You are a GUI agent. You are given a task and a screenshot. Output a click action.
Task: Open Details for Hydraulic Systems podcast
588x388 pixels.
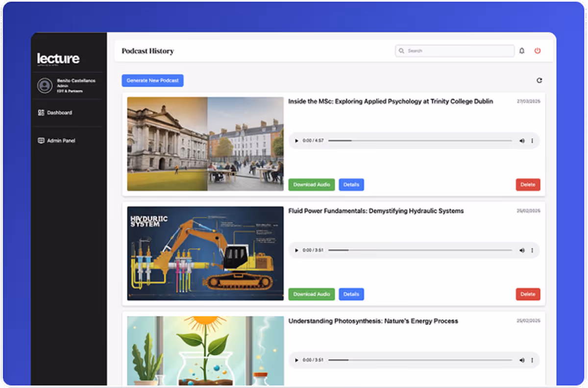pos(351,294)
